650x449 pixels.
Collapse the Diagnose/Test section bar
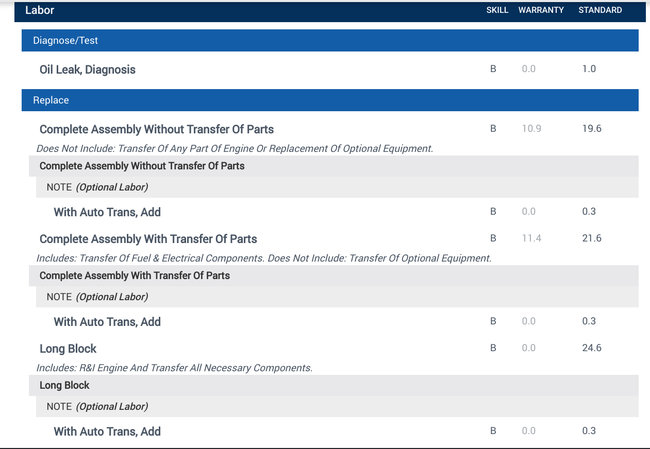click(329, 41)
